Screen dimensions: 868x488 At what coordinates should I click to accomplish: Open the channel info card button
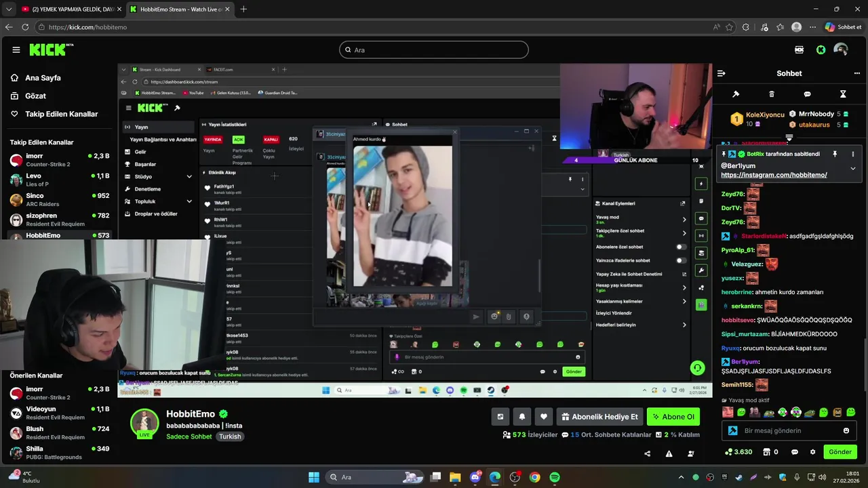(x=500, y=417)
